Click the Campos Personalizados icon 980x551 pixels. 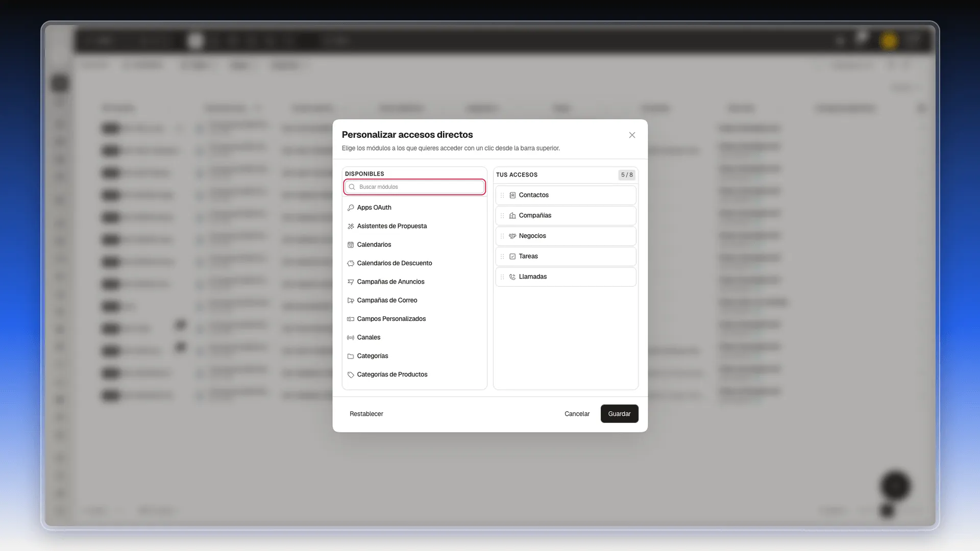tap(351, 319)
